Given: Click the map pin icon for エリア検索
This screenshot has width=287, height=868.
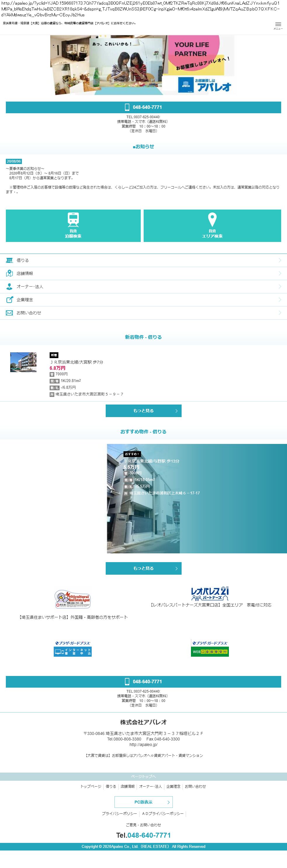Looking at the screenshot, I should [212, 219].
